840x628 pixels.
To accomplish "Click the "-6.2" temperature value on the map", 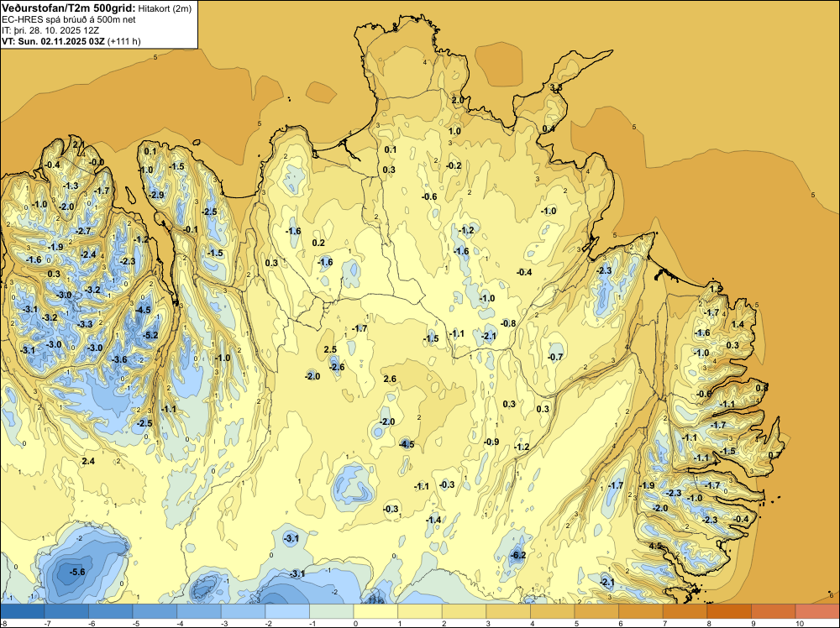I will (x=518, y=555).
